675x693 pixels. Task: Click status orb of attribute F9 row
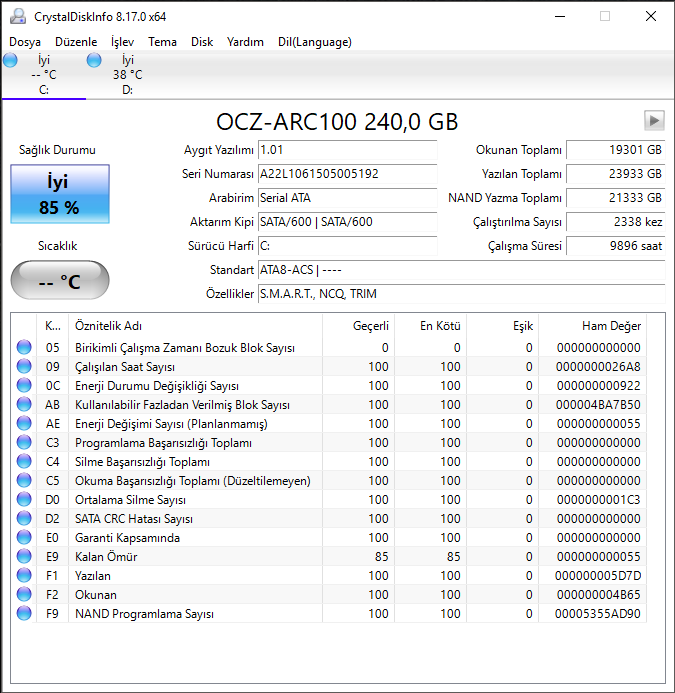click(24, 613)
